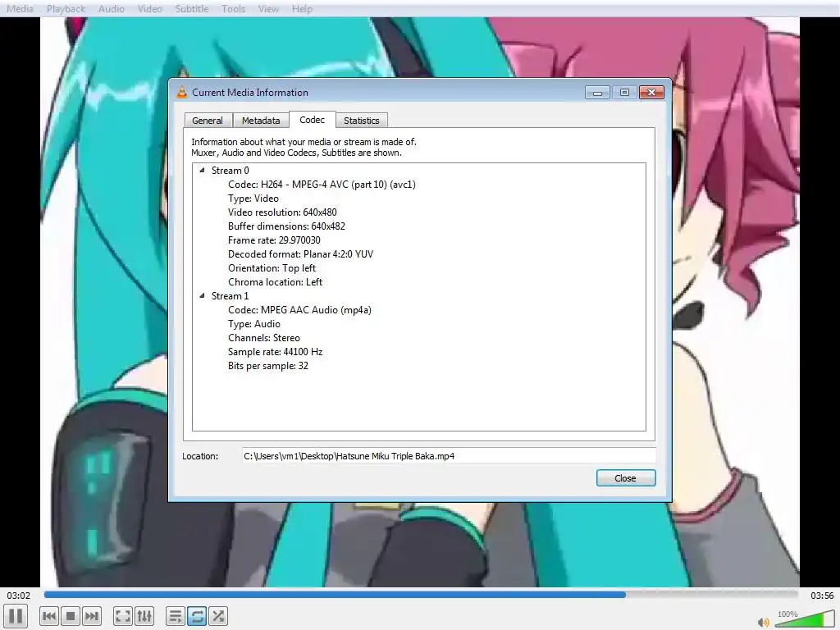Select the Codec tab
The height and width of the screenshot is (630, 840).
tap(313, 120)
